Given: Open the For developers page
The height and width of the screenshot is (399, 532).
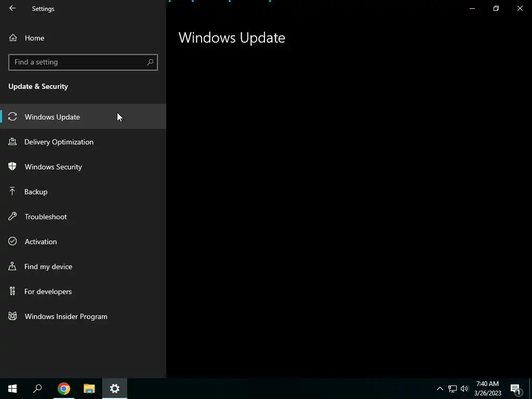Looking at the screenshot, I should pos(83,291).
